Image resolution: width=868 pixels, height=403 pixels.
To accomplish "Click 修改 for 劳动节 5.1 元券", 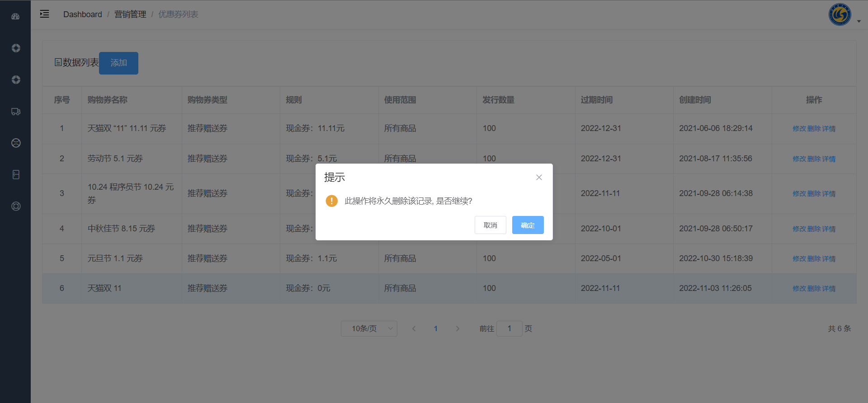I will click(799, 159).
